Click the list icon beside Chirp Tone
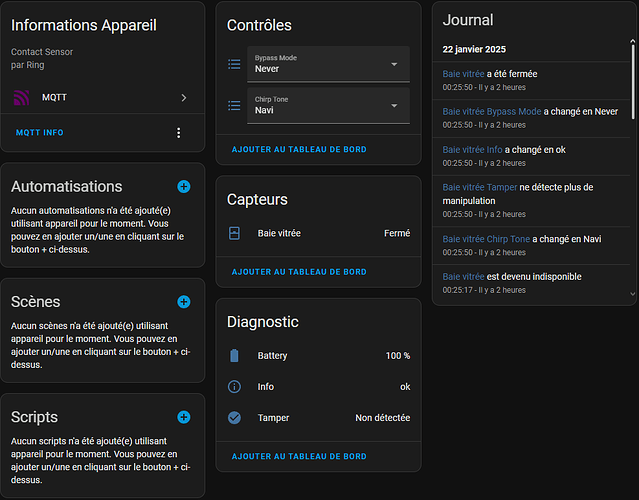Screen dimensions: 639x500 [234, 106]
